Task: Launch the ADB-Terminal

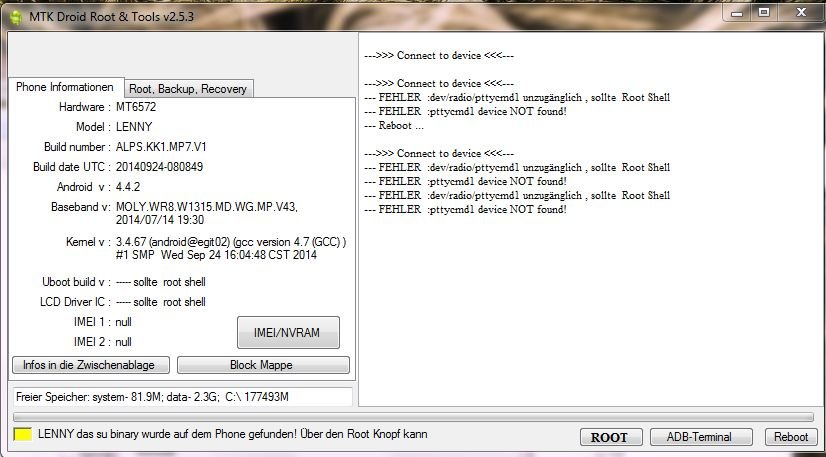Action: 701,437
